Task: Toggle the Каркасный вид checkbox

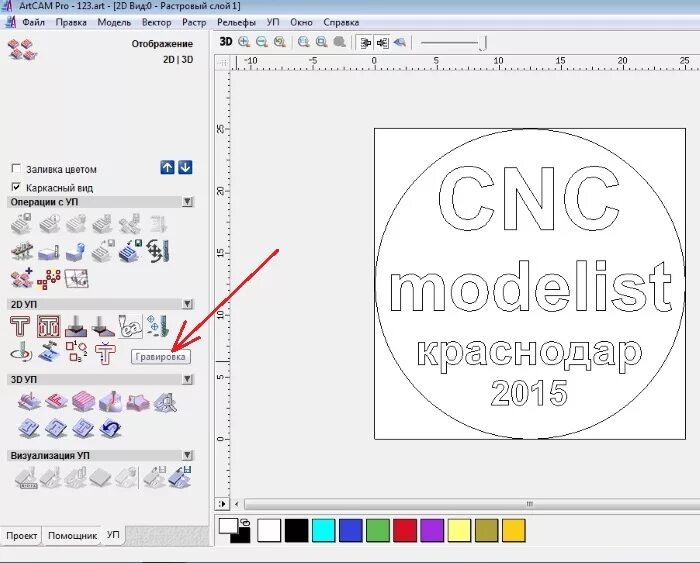Action: (16, 187)
